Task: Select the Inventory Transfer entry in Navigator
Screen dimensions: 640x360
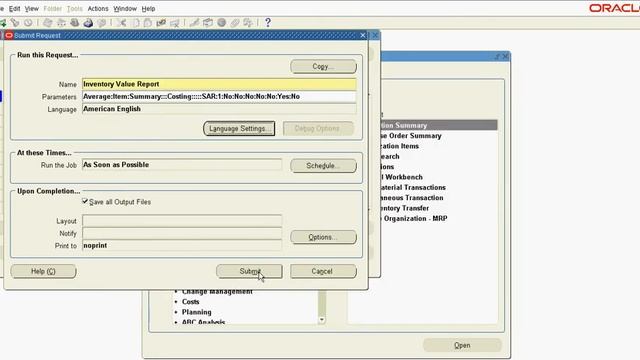Action: (x=404, y=208)
